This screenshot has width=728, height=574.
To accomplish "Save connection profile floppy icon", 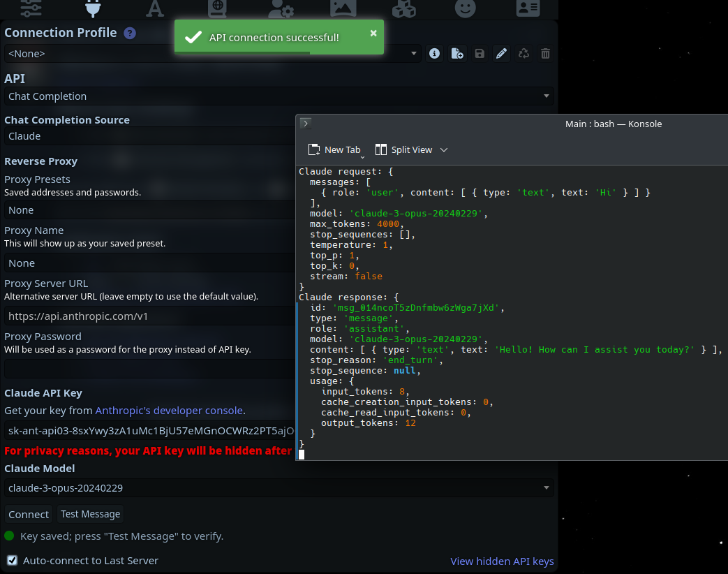I will (479, 53).
